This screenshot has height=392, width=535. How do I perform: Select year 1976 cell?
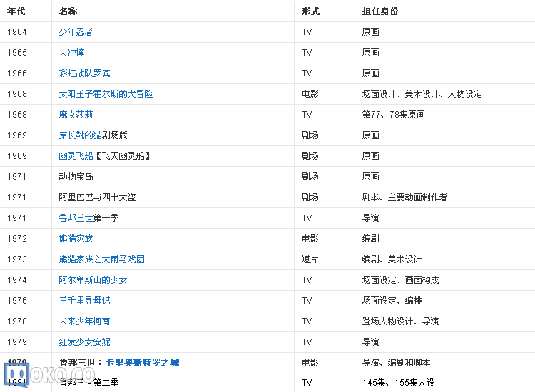click(x=17, y=301)
